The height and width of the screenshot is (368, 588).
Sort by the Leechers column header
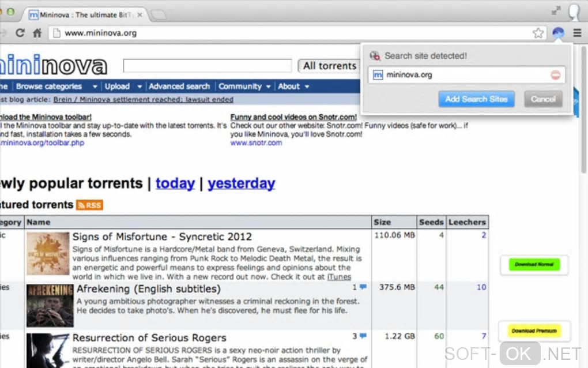(468, 222)
